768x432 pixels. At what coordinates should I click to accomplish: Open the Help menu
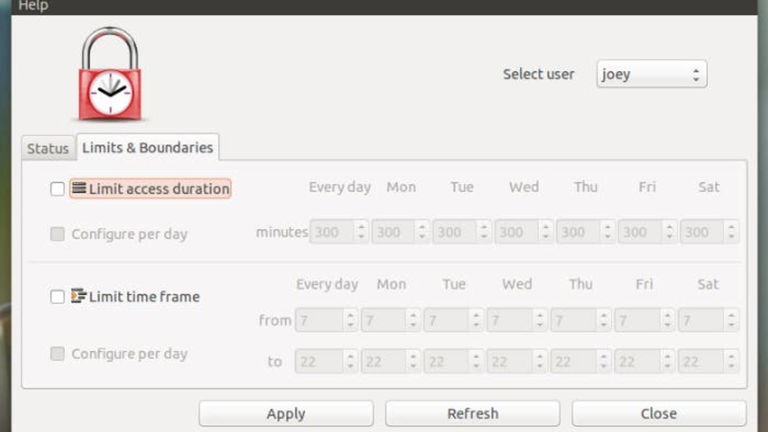click(33, 6)
